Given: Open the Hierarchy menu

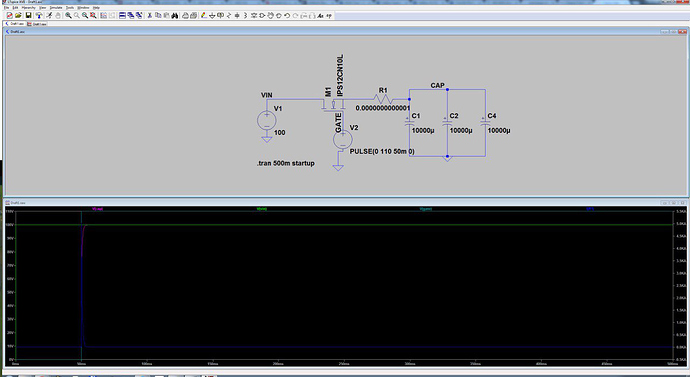Looking at the screenshot, I should (x=29, y=7).
